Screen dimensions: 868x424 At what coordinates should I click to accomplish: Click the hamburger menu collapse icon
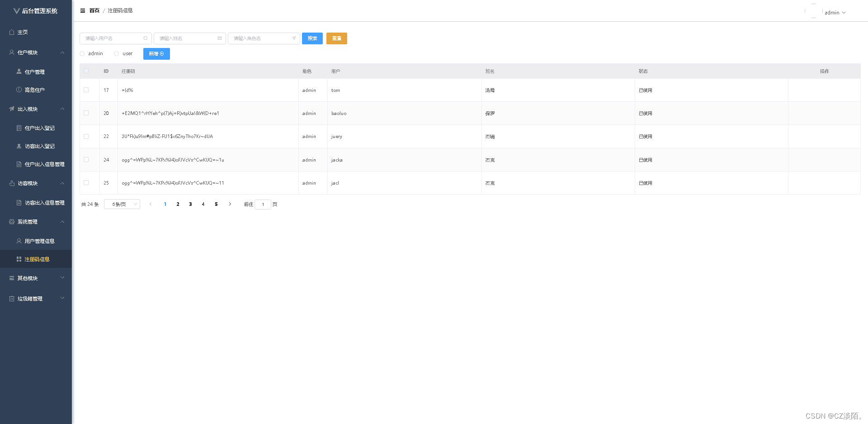pos(83,10)
